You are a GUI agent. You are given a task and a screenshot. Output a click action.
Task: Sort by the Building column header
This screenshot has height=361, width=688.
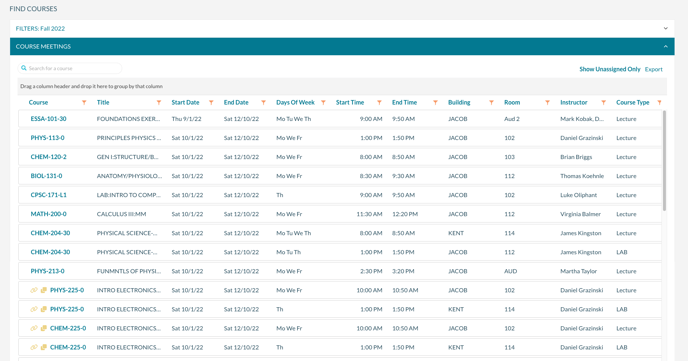(459, 103)
